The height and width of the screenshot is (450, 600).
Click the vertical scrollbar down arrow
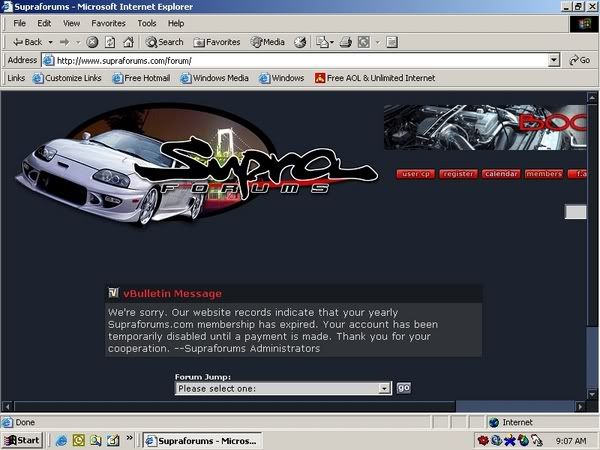[x=592, y=394]
